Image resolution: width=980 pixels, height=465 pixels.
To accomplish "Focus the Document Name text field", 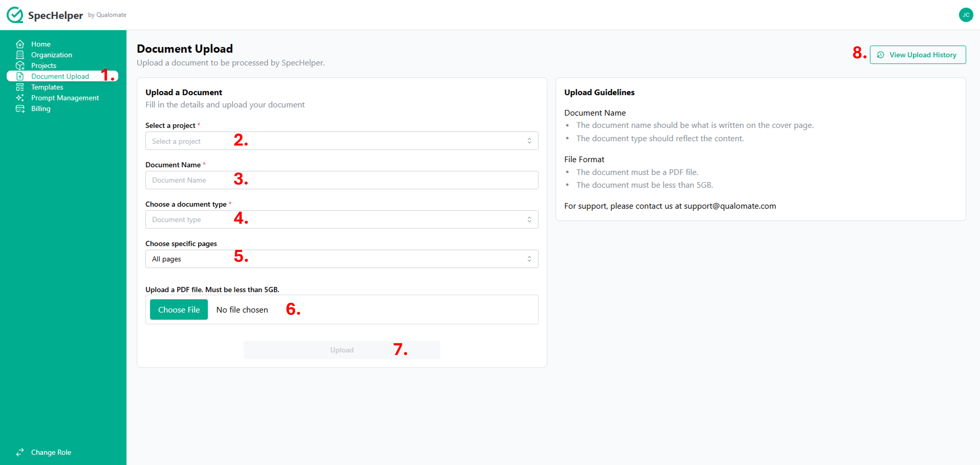I will click(341, 180).
